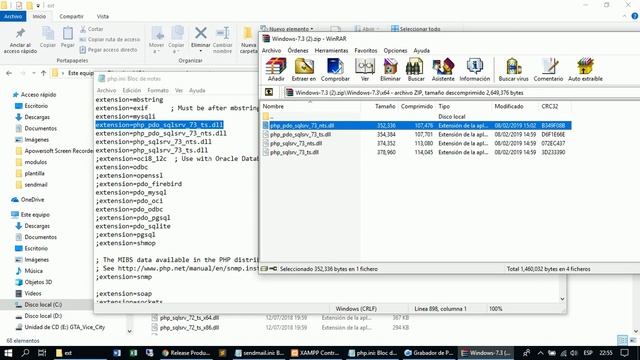Click the extension=pdo_mysql line in Notepad
640x360 pixels.
click(x=131, y=192)
